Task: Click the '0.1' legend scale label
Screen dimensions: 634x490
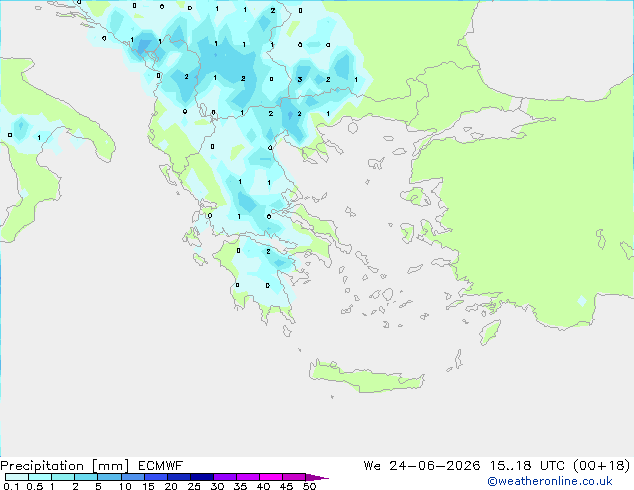Action: coord(11,486)
